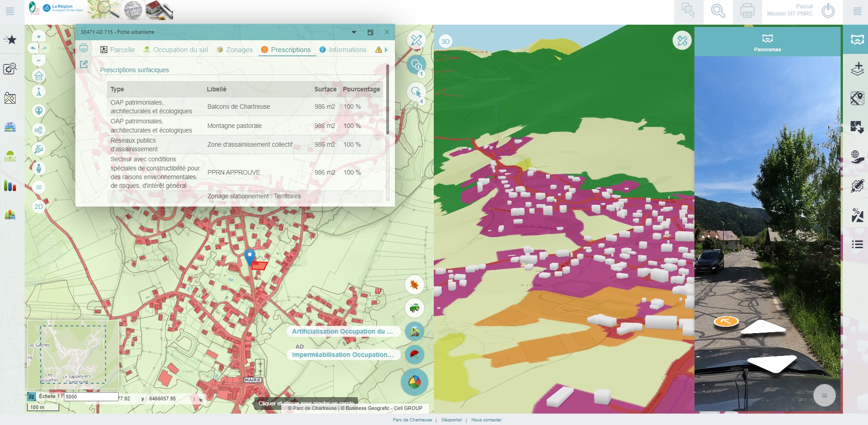868x425 pixels.
Task: Click Artificialisation Occupation du sol label
Action: [342, 331]
